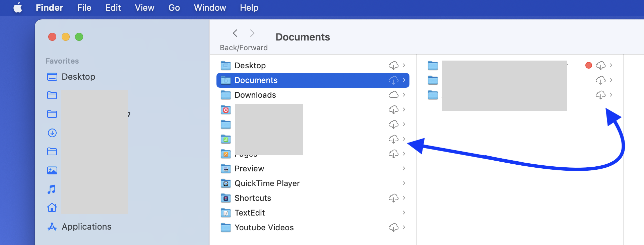Click the iCloud download icon on Shortcuts row
The height and width of the screenshot is (245, 644).
tap(393, 198)
